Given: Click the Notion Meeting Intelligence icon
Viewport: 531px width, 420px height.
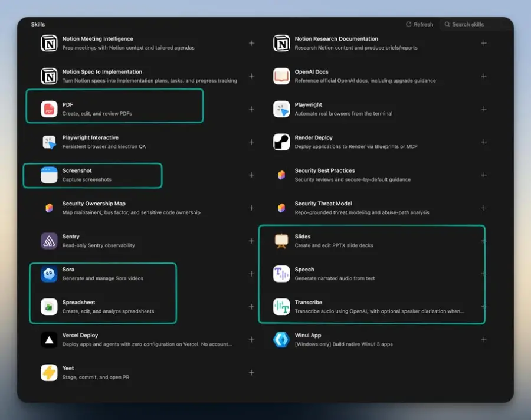Looking at the screenshot, I should [49, 43].
